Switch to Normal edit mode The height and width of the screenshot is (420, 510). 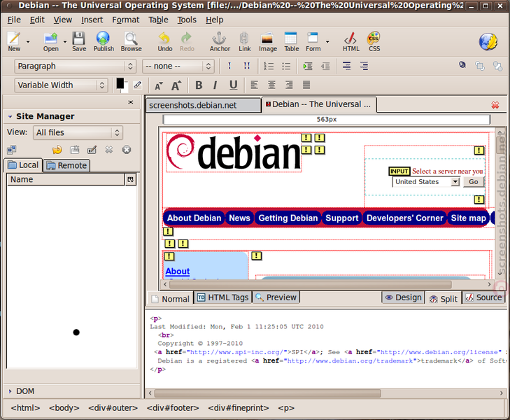tap(171, 299)
